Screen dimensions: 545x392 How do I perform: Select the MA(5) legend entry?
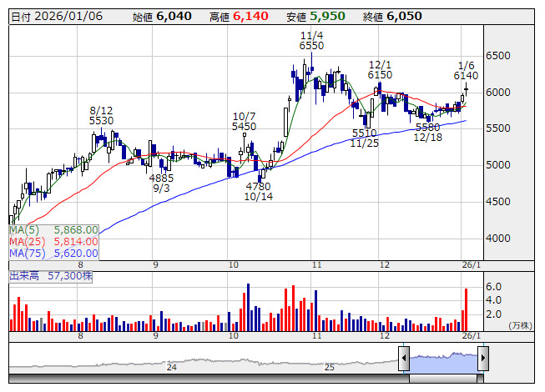[x=54, y=229]
